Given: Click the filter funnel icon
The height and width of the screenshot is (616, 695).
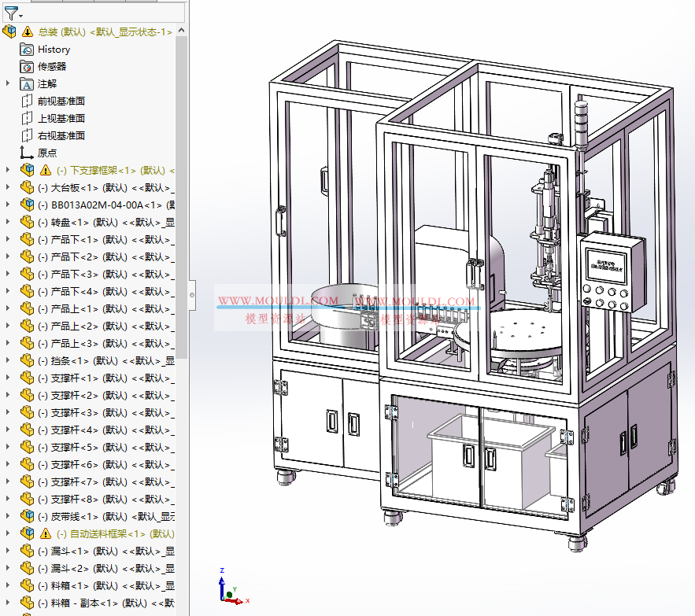Looking at the screenshot, I should (10, 13).
